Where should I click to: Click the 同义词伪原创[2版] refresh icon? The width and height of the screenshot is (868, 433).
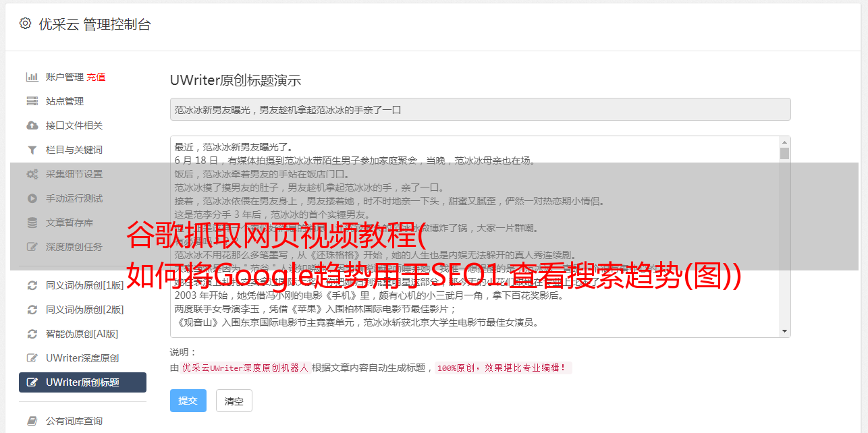point(32,310)
